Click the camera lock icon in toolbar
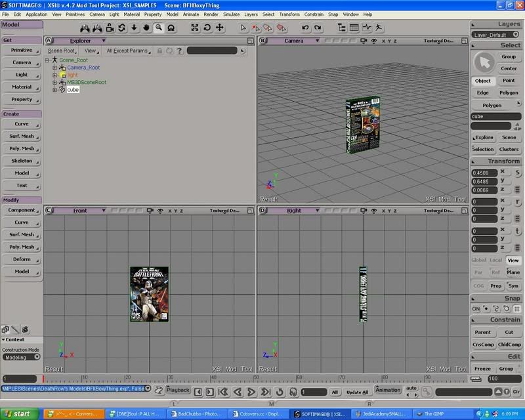This screenshot has width=525, height=420. pyautogui.click(x=110, y=28)
